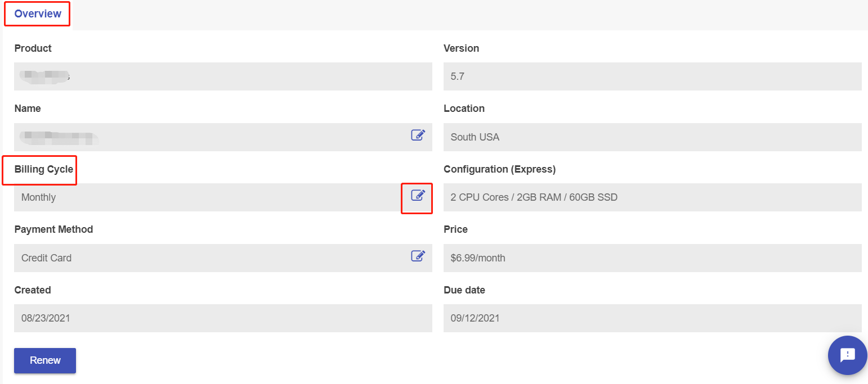The width and height of the screenshot is (868, 384).
Task: Click the pencil icon next to Monthly
Action: point(417,197)
